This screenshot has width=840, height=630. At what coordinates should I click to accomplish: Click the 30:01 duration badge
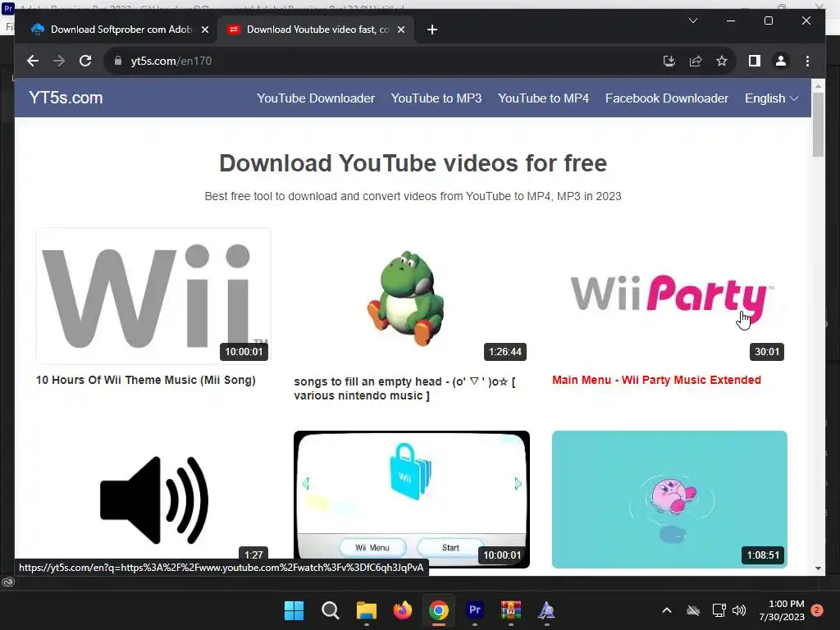point(767,352)
